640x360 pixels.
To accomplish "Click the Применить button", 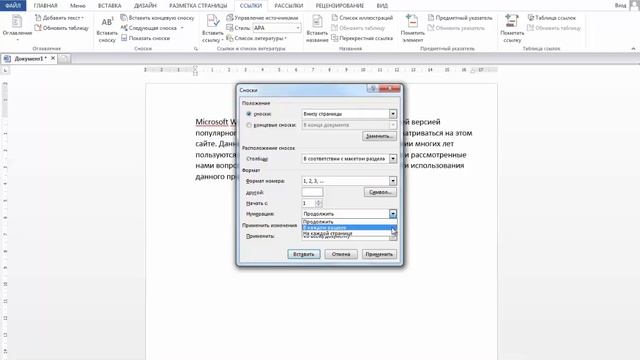I will 379,254.
